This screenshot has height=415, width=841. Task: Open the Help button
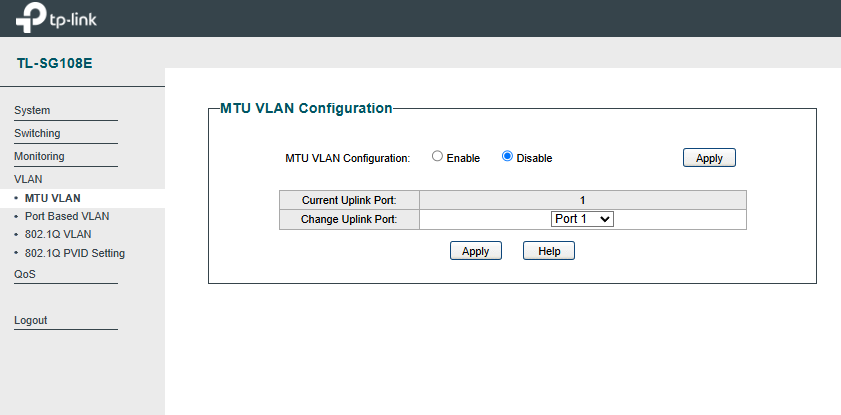549,250
